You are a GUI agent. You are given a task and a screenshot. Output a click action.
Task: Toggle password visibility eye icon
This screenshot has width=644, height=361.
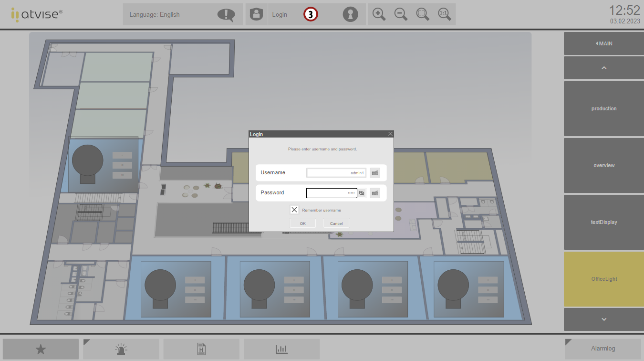[x=362, y=193]
